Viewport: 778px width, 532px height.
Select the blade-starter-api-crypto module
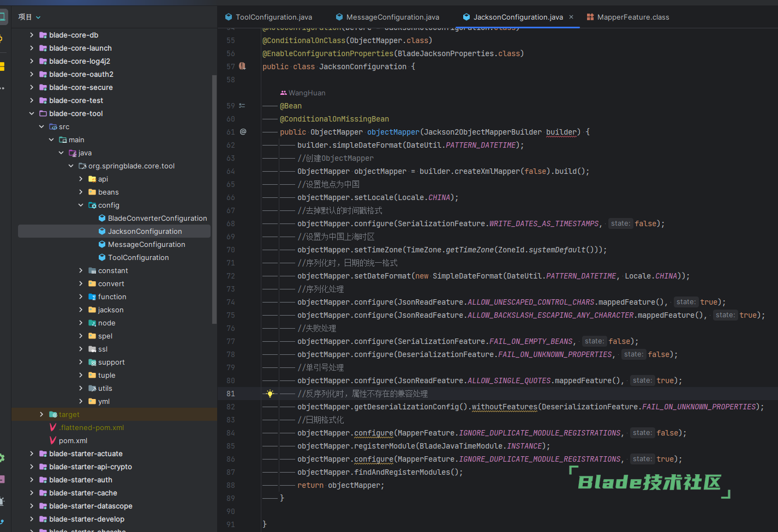pos(114,467)
